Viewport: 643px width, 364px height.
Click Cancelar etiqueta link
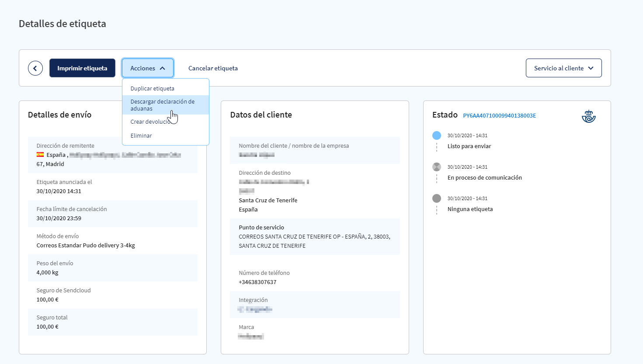coord(213,68)
